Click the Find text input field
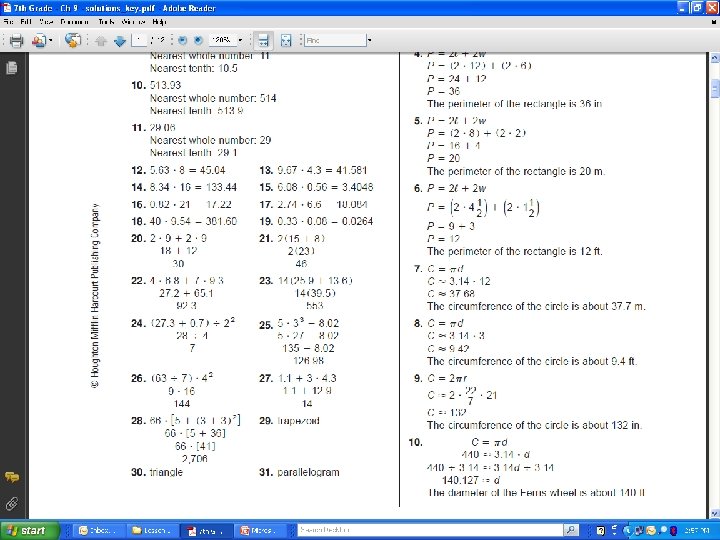This screenshot has height=540, width=720. pyautogui.click(x=336, y=40)
